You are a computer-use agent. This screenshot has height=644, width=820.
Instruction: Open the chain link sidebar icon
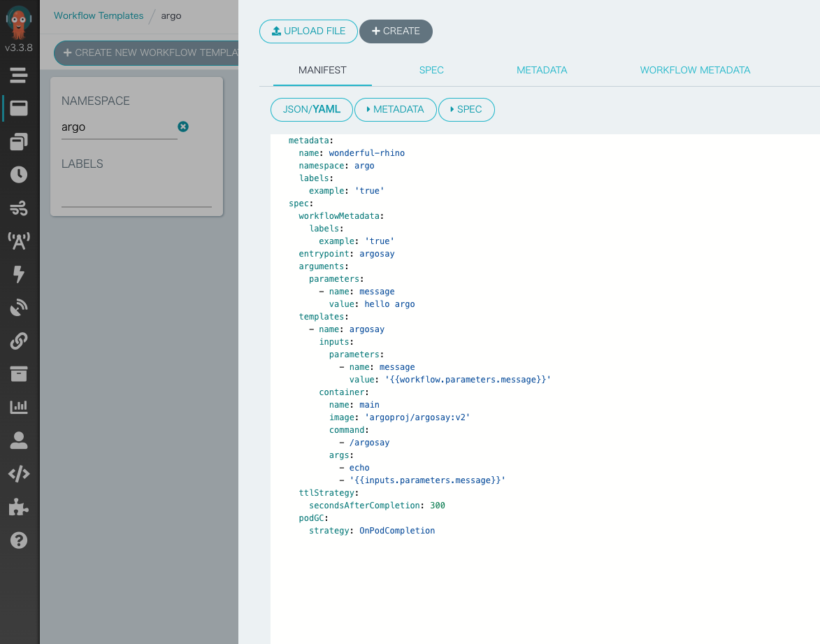[x=19, y=341]
